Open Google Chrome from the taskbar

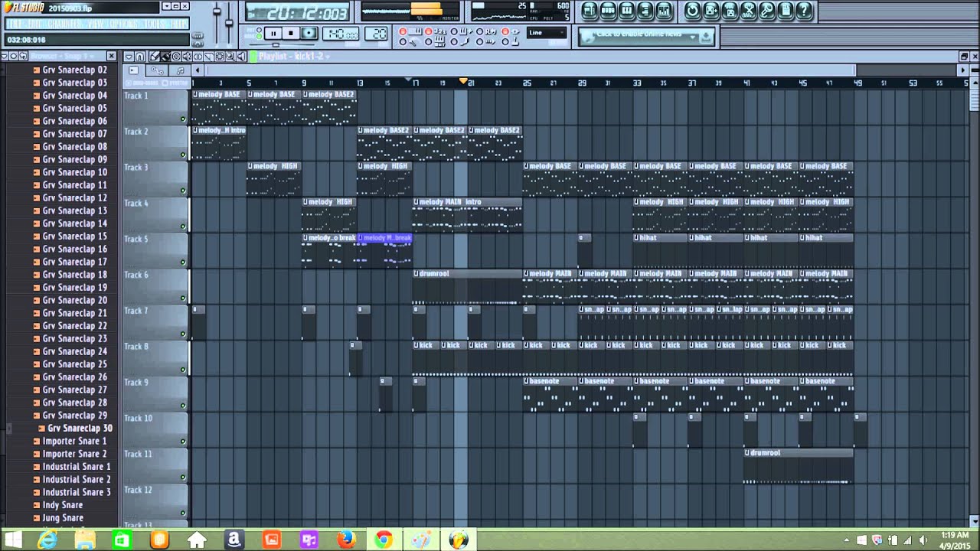click(x=384, y=540)
